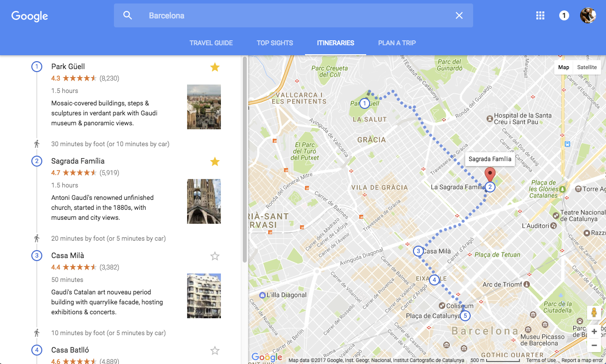
Task: Open the Google apps grid
Action: click(x=540, y=15)
